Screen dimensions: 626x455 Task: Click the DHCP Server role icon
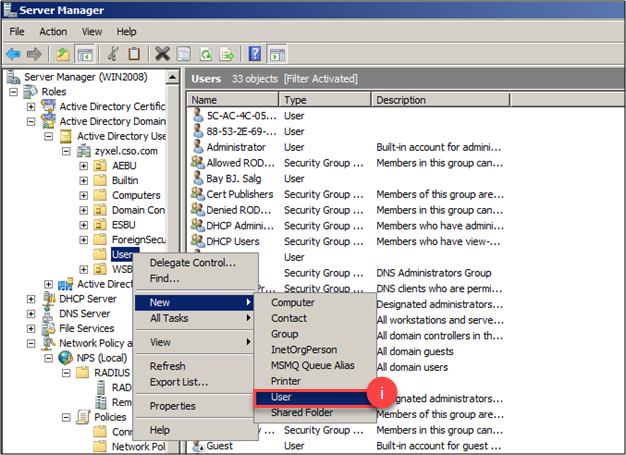click(50, 299)
